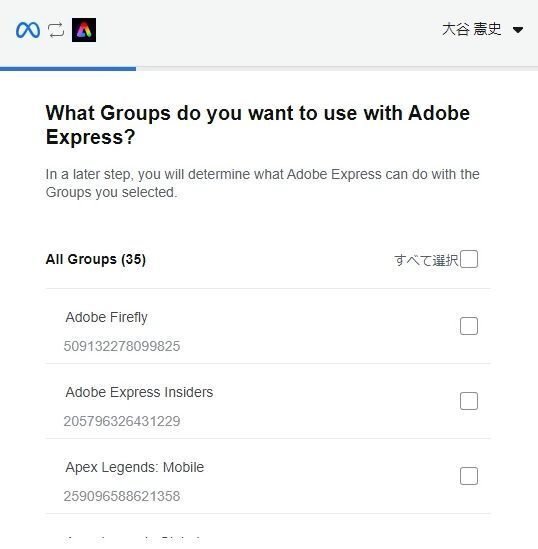
Task: Click the すべて選択 label text
Action: pyautogui.click(x=426, y=260)
